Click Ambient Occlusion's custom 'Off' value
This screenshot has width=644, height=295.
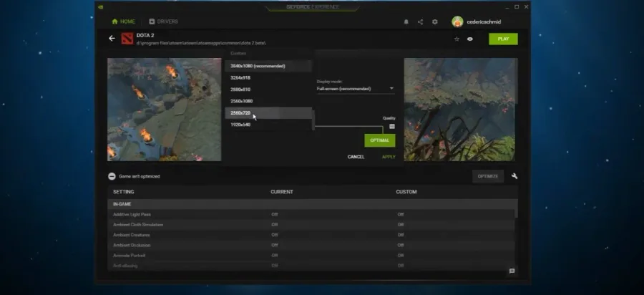click(401, 246)
